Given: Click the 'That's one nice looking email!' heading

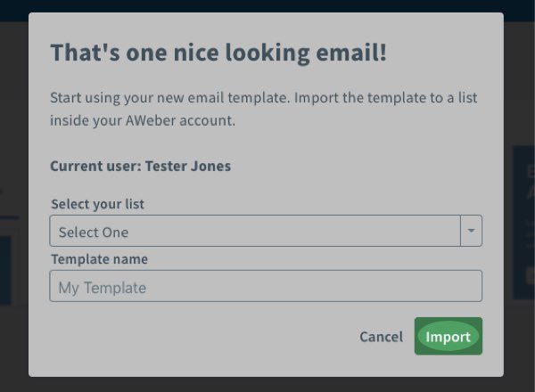Looking at the screenshot, I should click(218, 53).
